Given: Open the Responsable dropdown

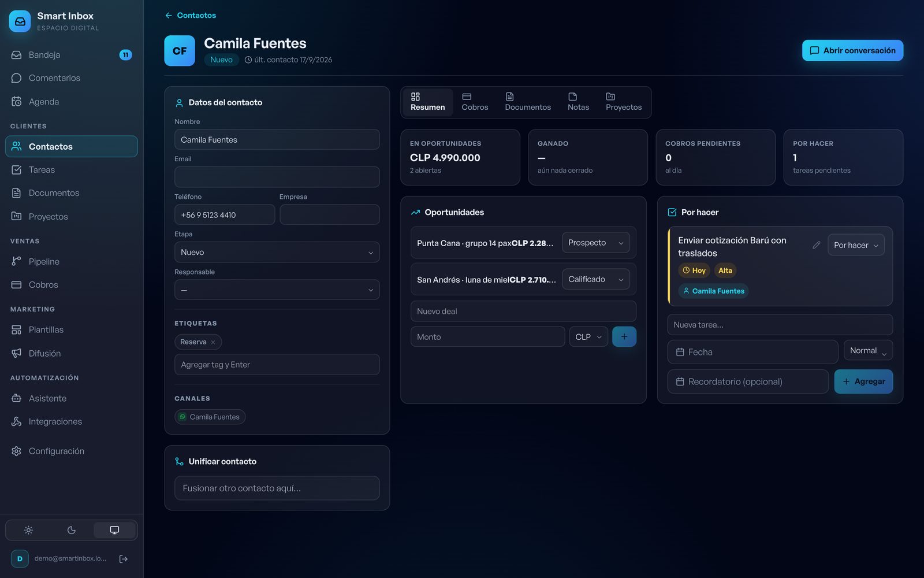Looking at the screenshot, I should click(277, 290).
